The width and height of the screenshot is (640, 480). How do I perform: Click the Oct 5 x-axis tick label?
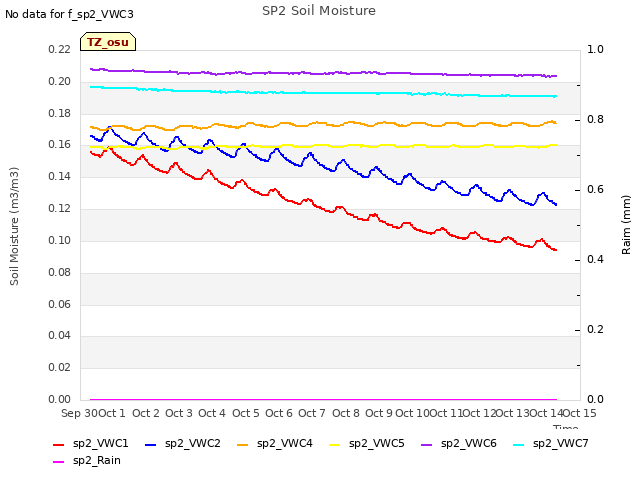coord(246,413)
